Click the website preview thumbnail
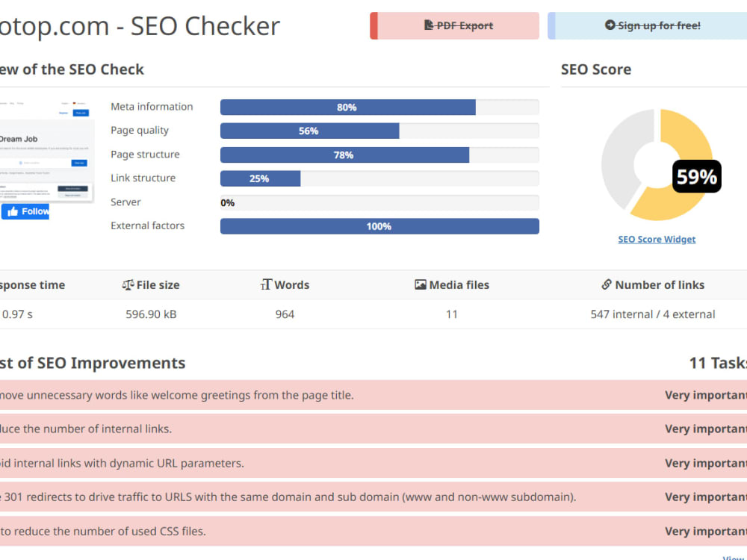The width and height of the screenshot is (747, 560). click(x=46, y=150)
